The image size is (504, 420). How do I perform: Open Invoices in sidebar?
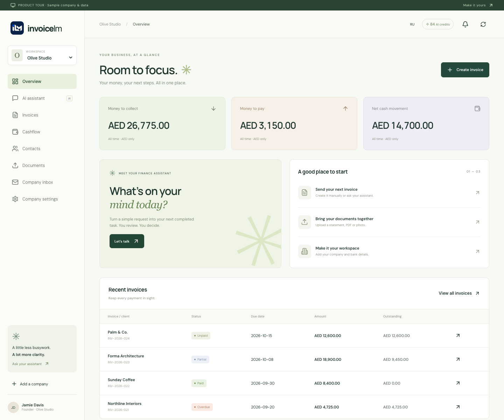coord(42,115)
